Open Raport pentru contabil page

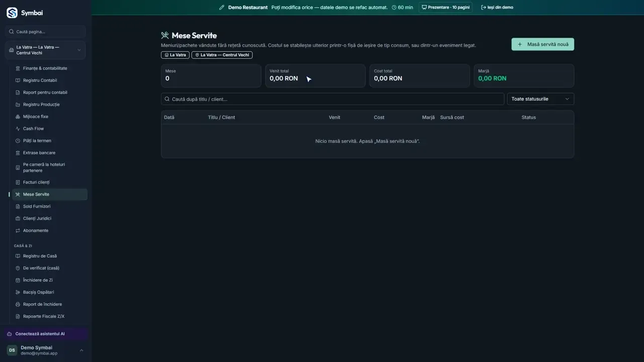tap(50, 93)
